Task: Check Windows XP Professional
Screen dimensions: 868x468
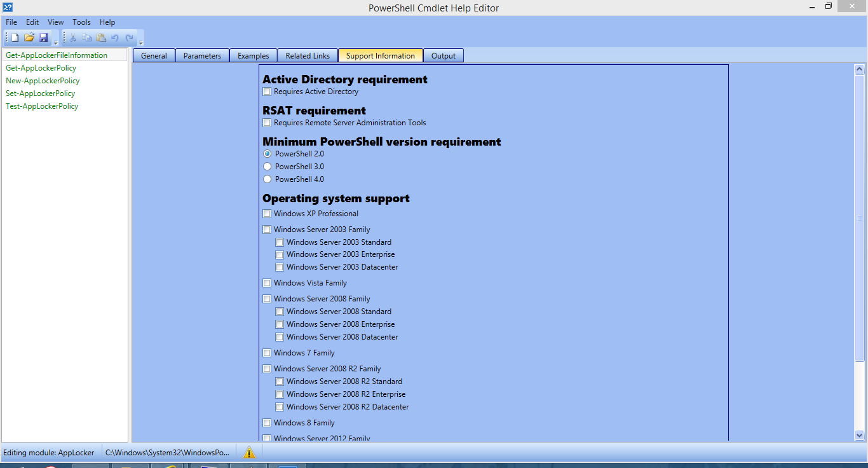Action: tap(267, 214)
